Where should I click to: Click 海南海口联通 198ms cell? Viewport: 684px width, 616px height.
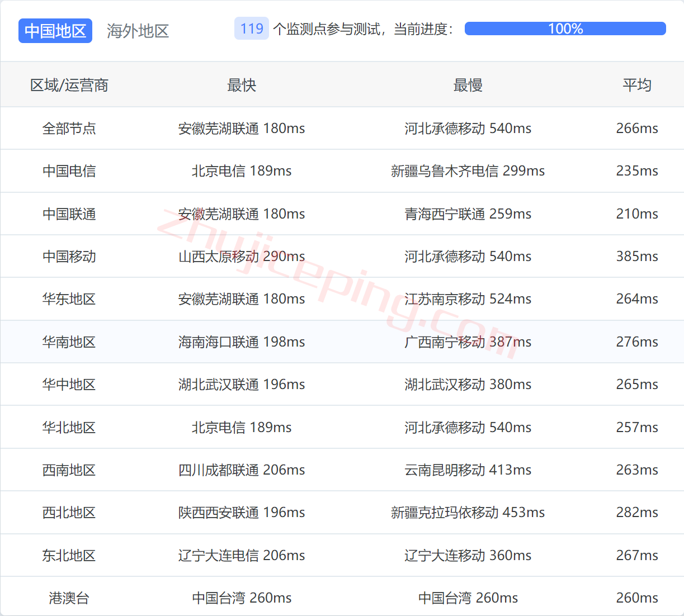tap(242, 342)
